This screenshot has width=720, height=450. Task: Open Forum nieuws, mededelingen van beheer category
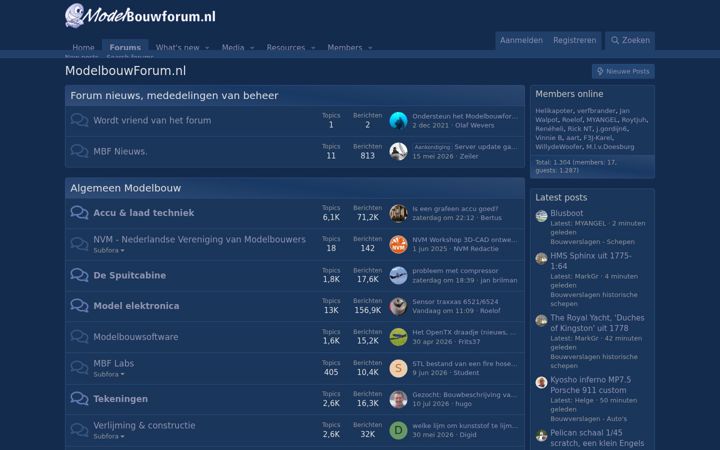(174, 96)
